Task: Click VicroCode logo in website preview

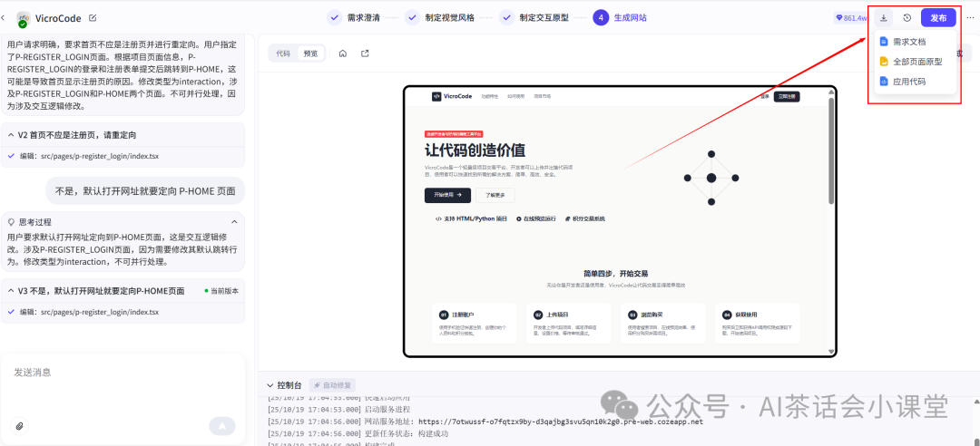Action: (451, 97)
